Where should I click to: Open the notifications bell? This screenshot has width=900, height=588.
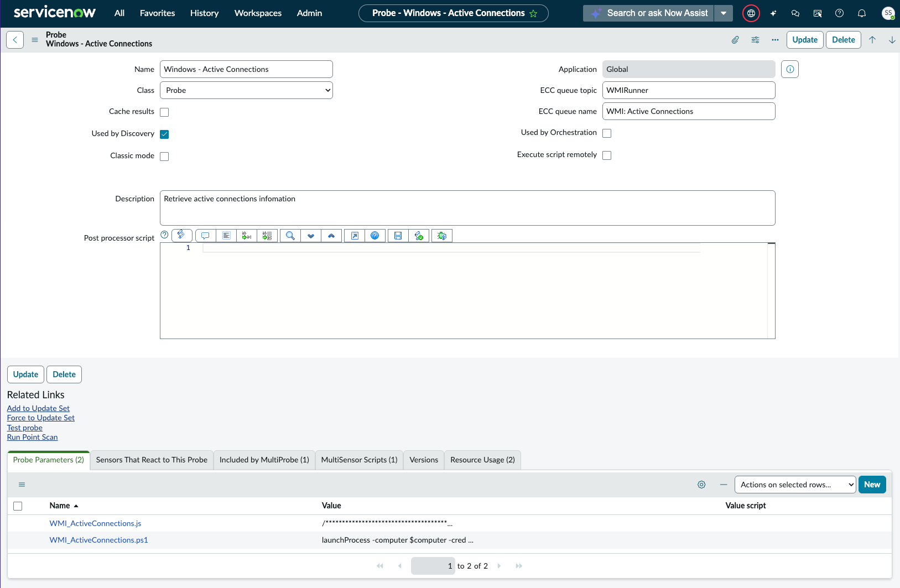[x=862, y=13]
